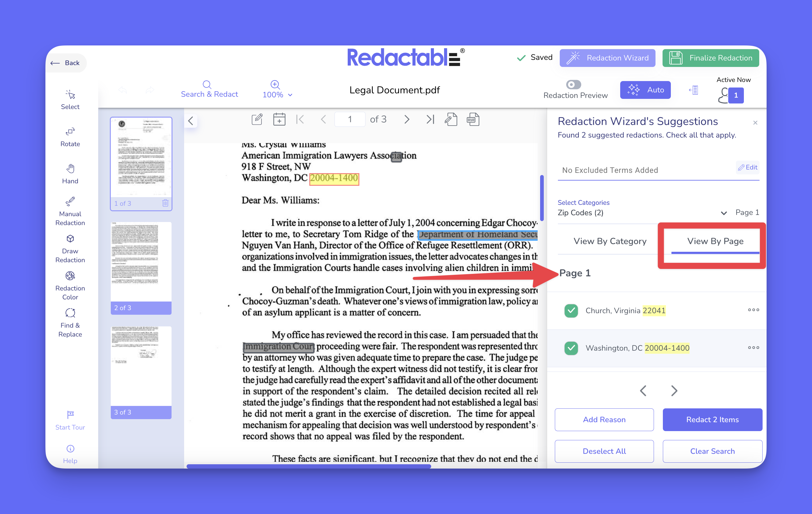Select the Draw Redaction tool
The image size is (812, 514).
point(70,239)
